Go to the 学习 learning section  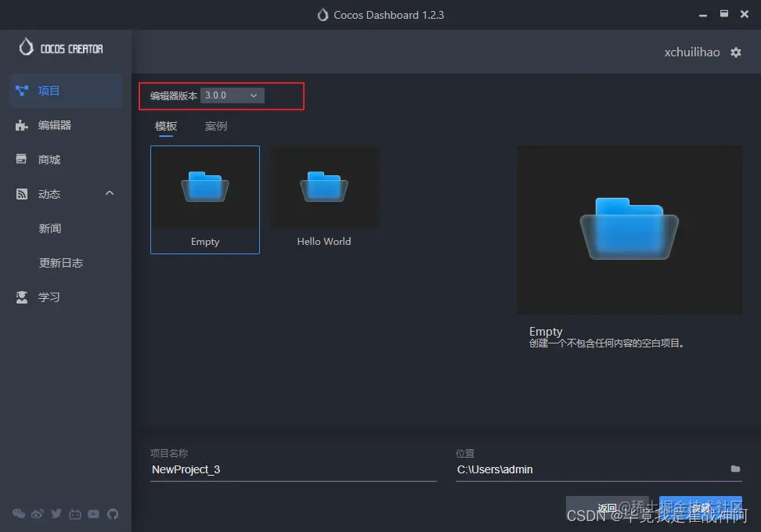click(66, 297)
